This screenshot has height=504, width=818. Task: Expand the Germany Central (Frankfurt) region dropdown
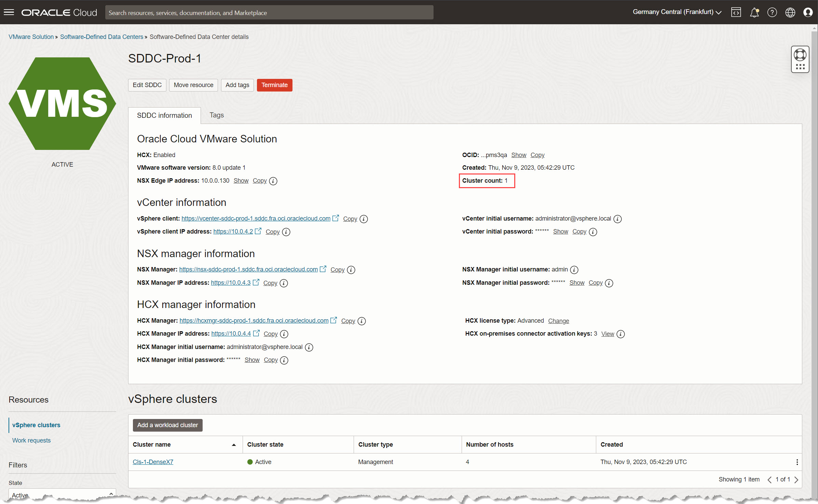[677, 12]
